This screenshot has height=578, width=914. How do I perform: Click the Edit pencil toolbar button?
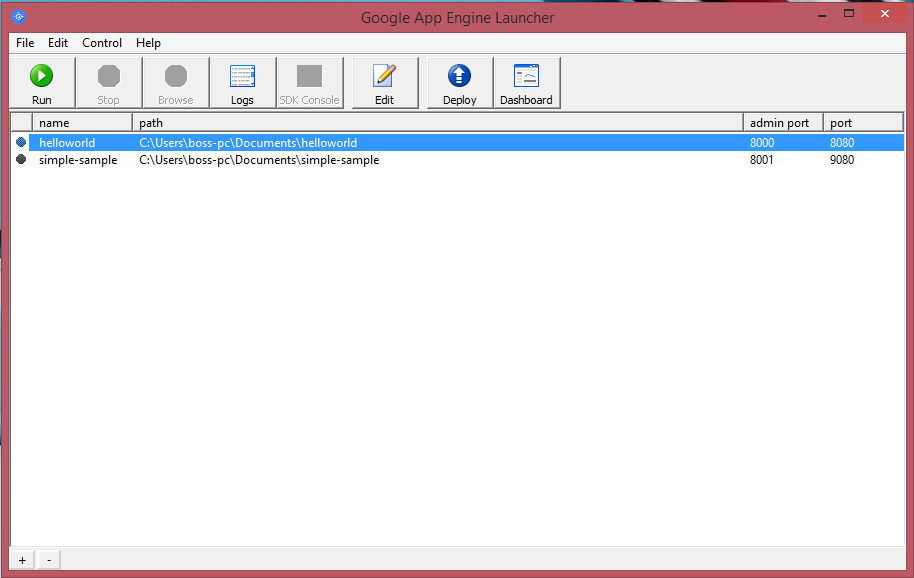coord(385,83)
